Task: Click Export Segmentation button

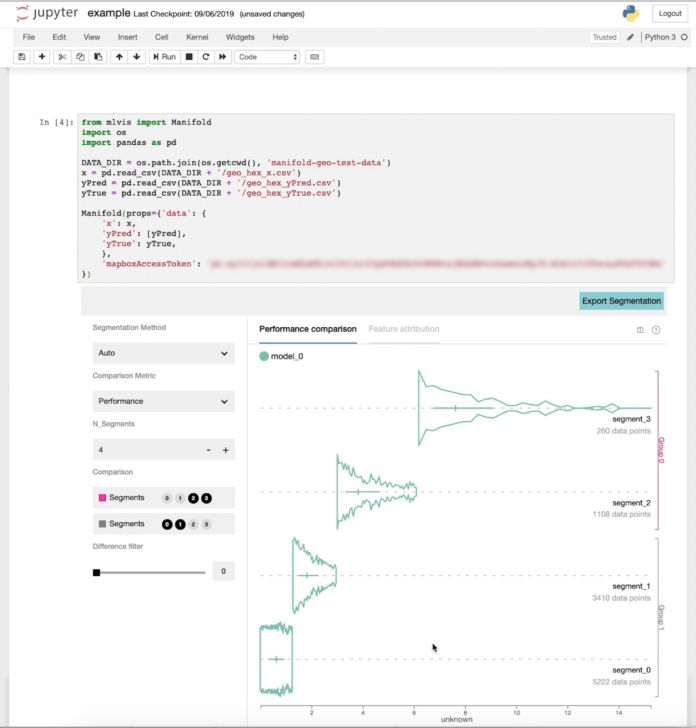Action: coord(621,301)
